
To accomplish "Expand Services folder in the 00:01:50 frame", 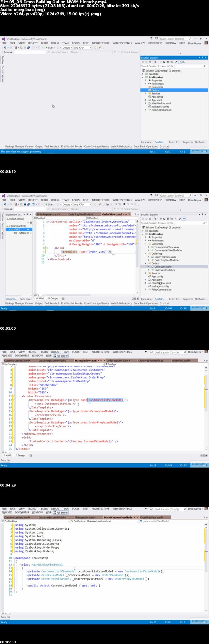I will tap(146, 93).
